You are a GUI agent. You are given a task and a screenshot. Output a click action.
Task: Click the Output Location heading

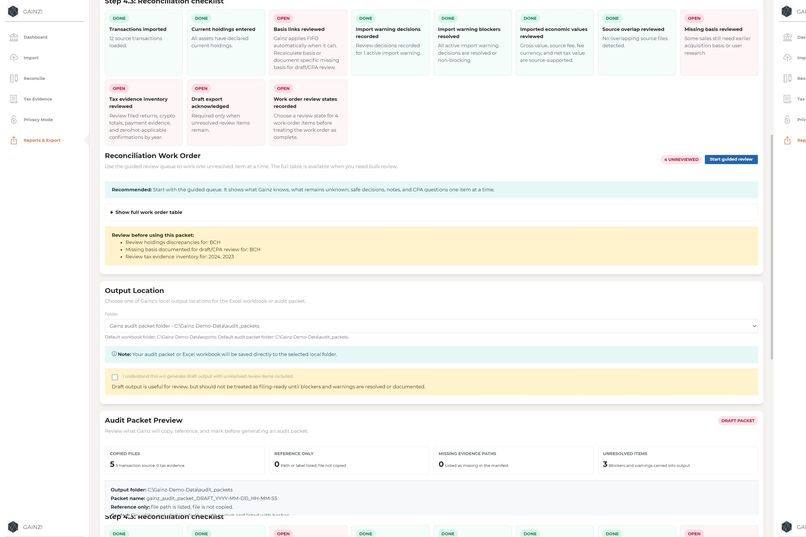(x=134, y=290)
